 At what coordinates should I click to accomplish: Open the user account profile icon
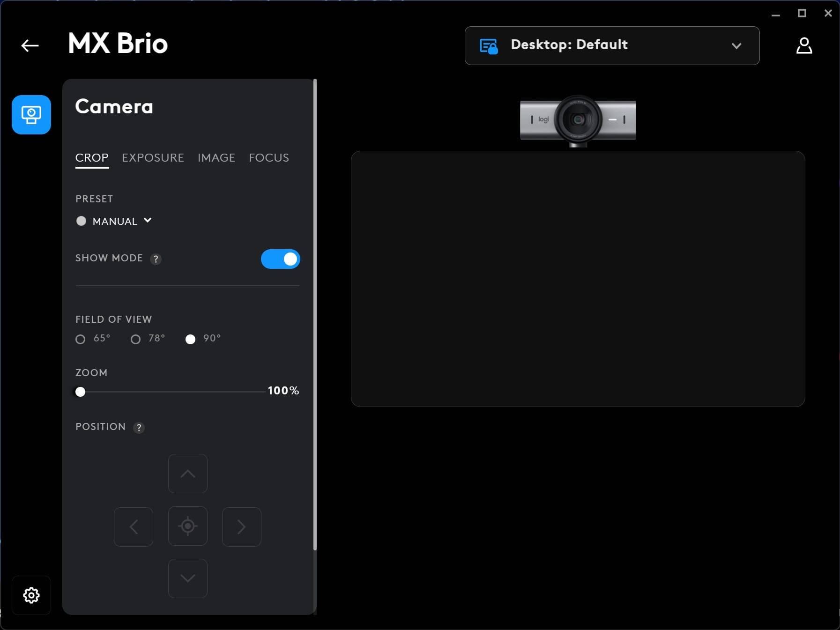804,45
